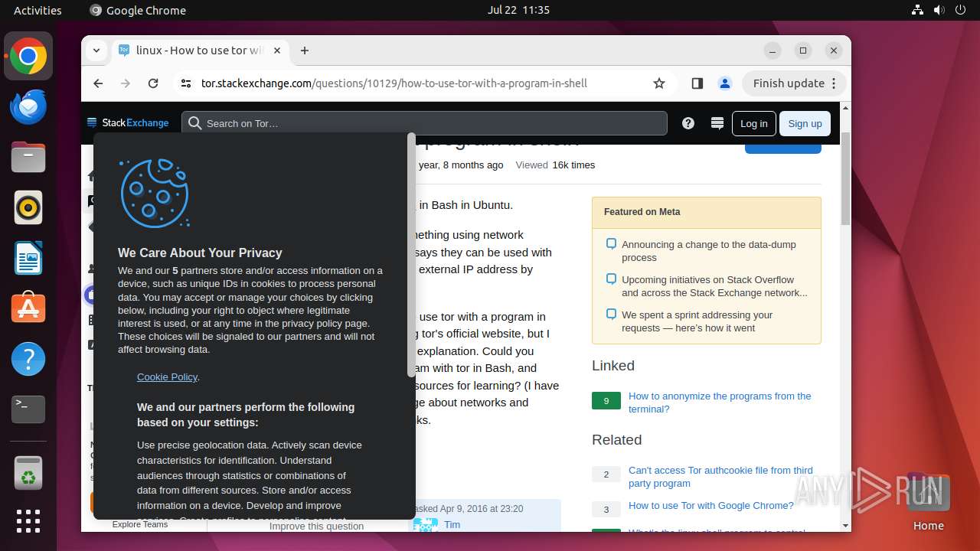This screenshot has height=551, width=980.
Task: Focus the Search on Tor field
Action: click(424, 123)
